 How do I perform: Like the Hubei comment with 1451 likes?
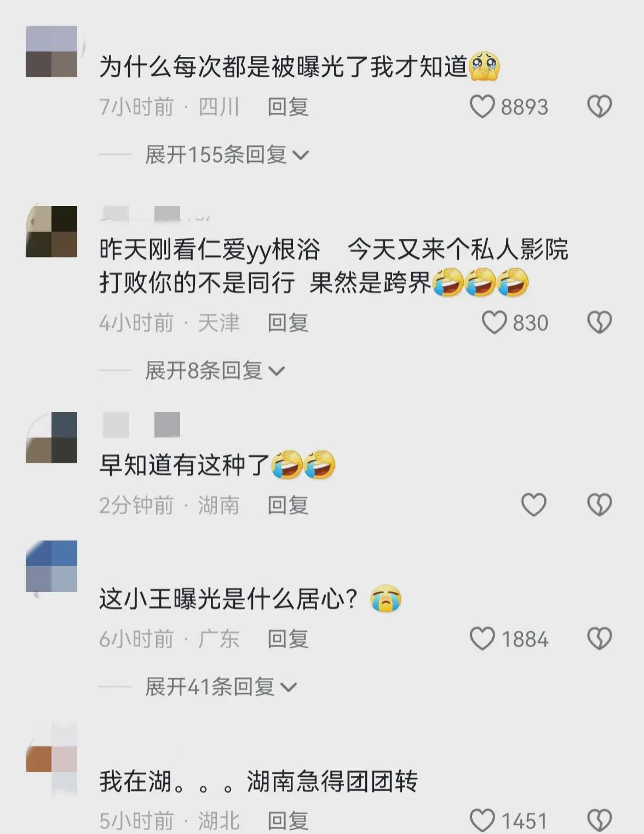point(482,820)
